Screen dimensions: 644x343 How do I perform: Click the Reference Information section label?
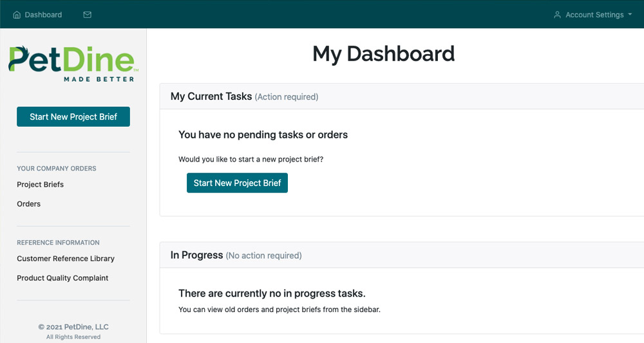pos(59,243)
